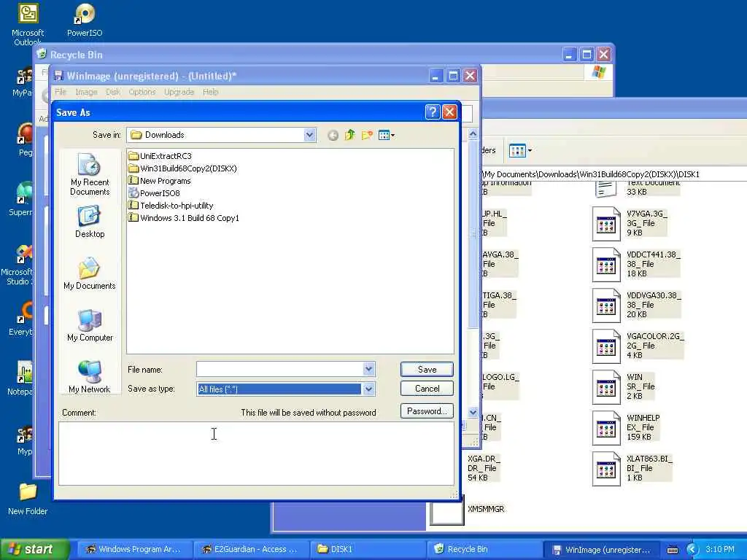Screen dimensions: 747x560
Task: Open WinImage Help menu
Action: coord(211,92)
